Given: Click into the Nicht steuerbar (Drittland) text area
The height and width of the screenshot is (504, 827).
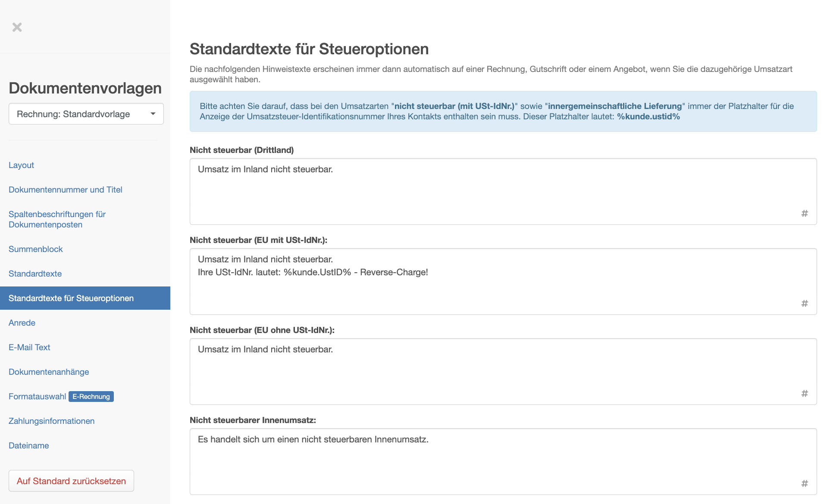Looking at the screenshot, I should [503, 191].
